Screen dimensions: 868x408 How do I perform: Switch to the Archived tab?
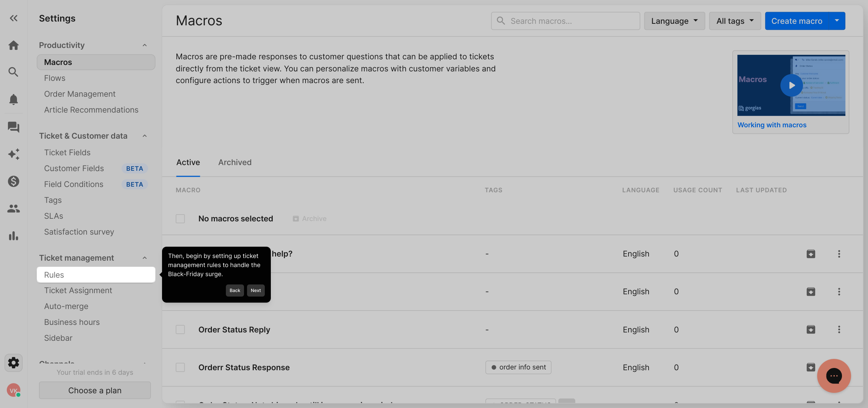point(235,162)
